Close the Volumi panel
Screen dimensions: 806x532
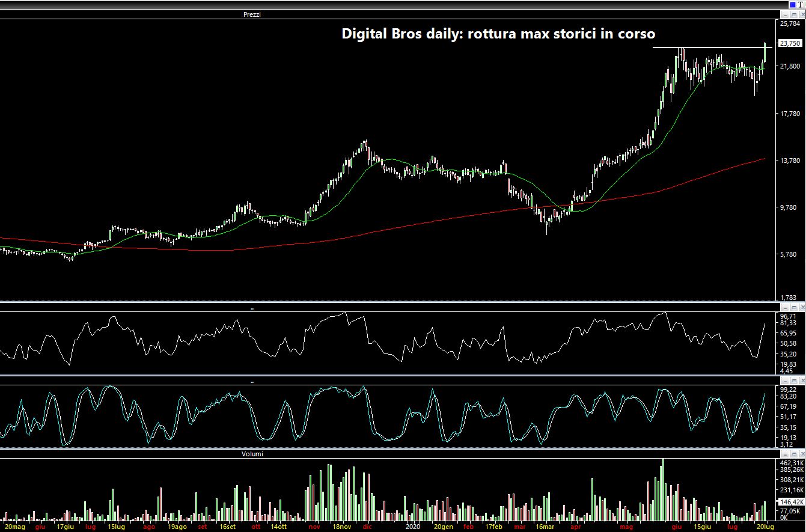pyautogui.click(x=802, y=455)
